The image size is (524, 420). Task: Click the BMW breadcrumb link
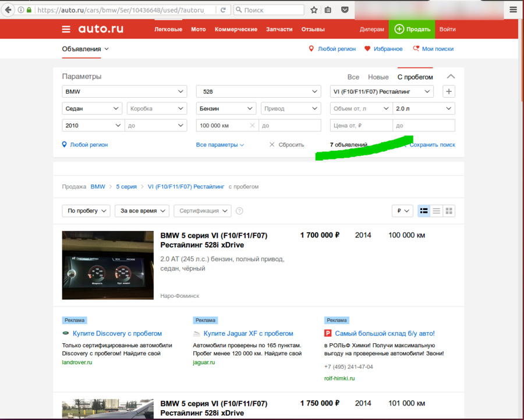[x=98, y=187]
